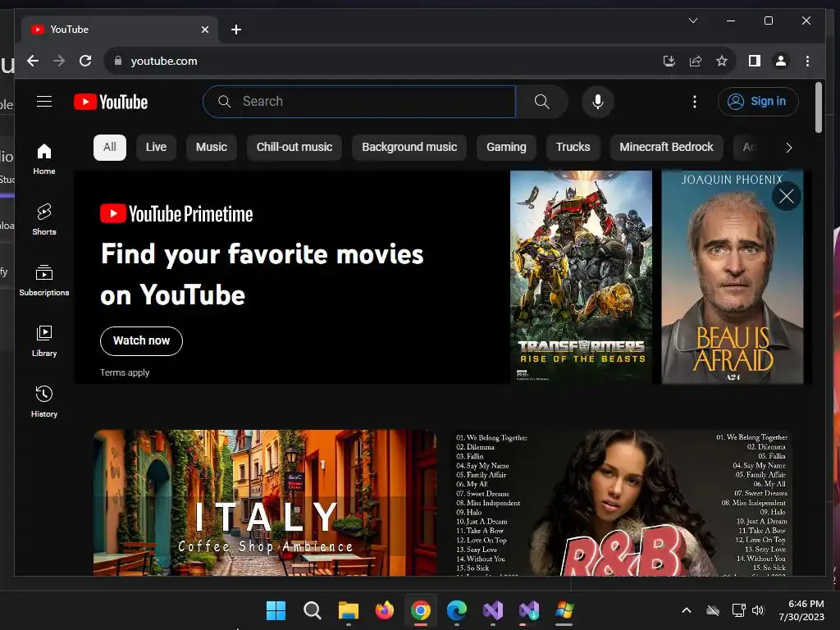Viewport: 840px width, 630px height.
Task: Click the install app icon in address bar
Action: point(669,61)
